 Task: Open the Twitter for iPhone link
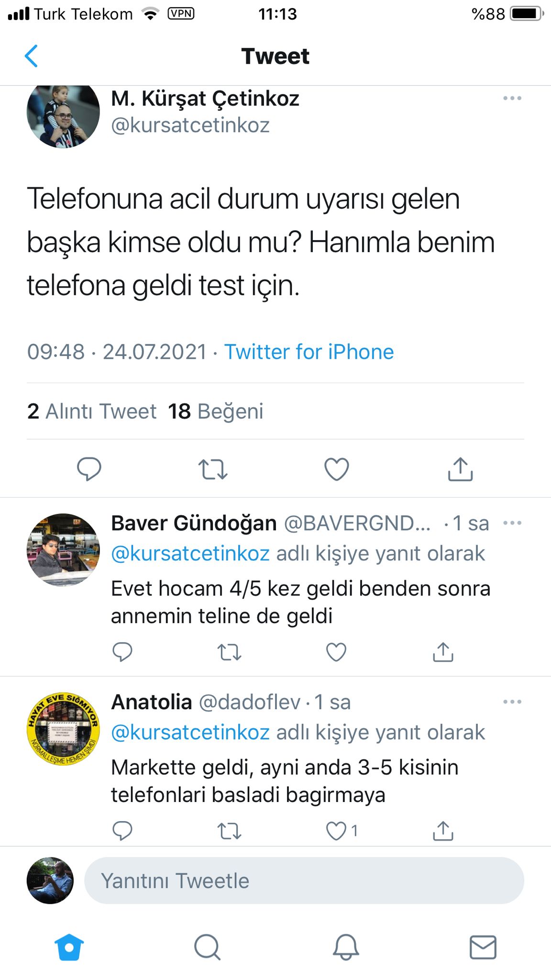[x=309, y=352]
